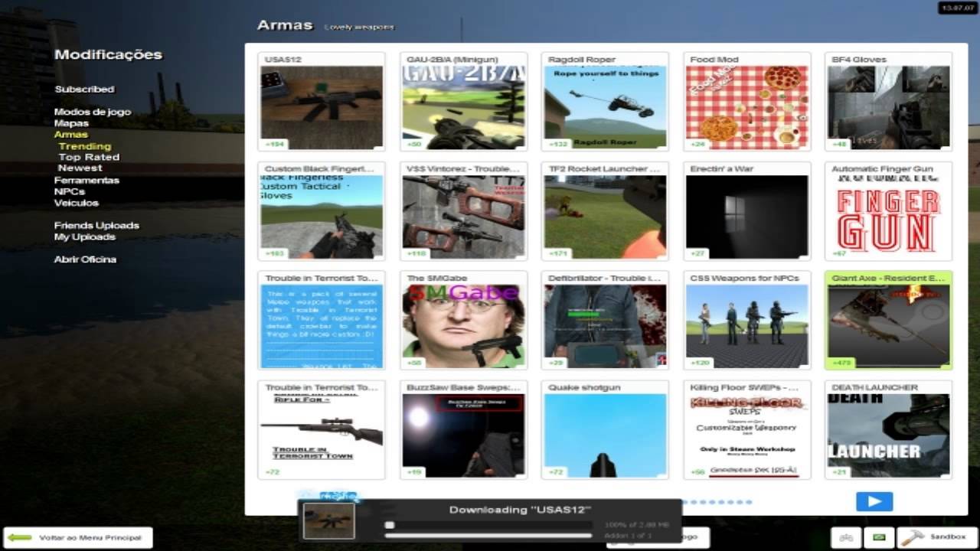Open the BF4 Gloves addon
Screen dimensions: 980x551
888,102
